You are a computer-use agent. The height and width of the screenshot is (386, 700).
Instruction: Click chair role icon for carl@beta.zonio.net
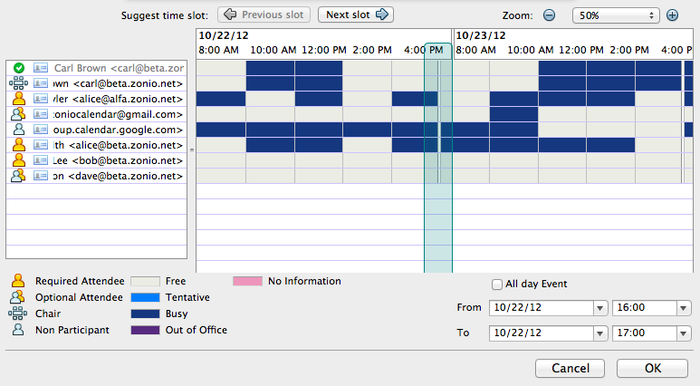coord(18,83)
